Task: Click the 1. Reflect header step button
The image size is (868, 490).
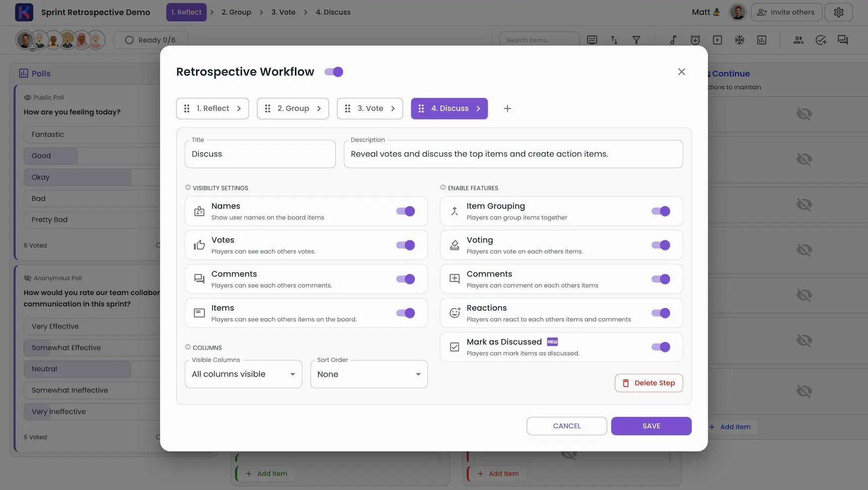Action: (x=186, y=12)
